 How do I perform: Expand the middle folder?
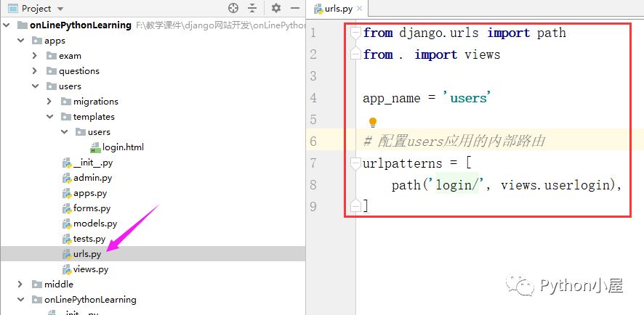(x=20, y=285)
